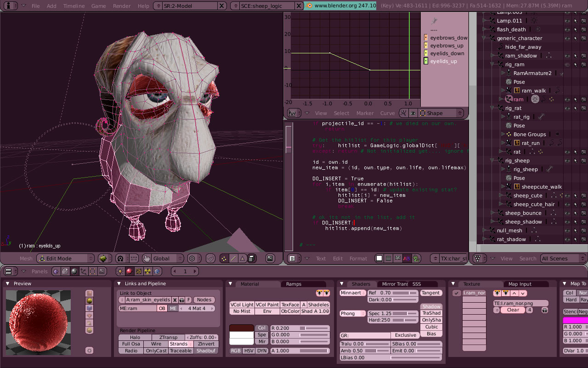This screenshot has width=588, height=368.
Task: Toggle the line numbers icon in text editor header
Action: [388, 258]
